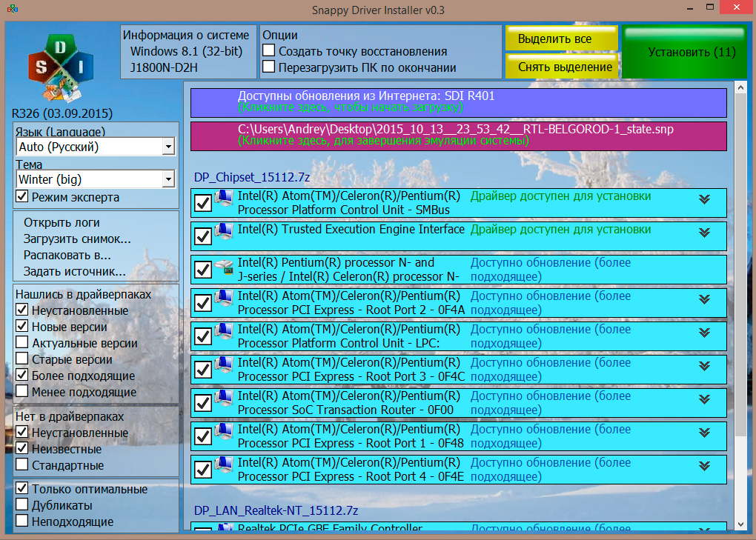
Task: Toggle the 'Режим эксперта' checkbox
Action: click(x=22, y=197)
